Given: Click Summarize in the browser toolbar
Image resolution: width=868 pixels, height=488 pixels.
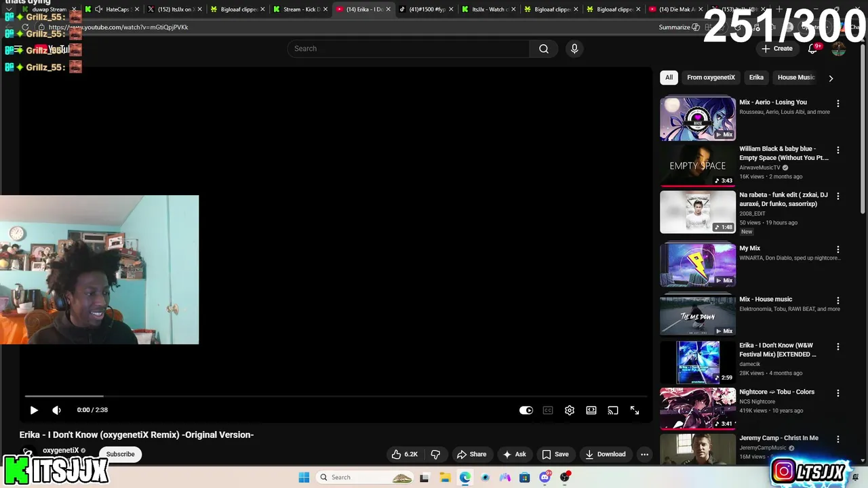Looking at the screenshot, I should click(679, 27).
